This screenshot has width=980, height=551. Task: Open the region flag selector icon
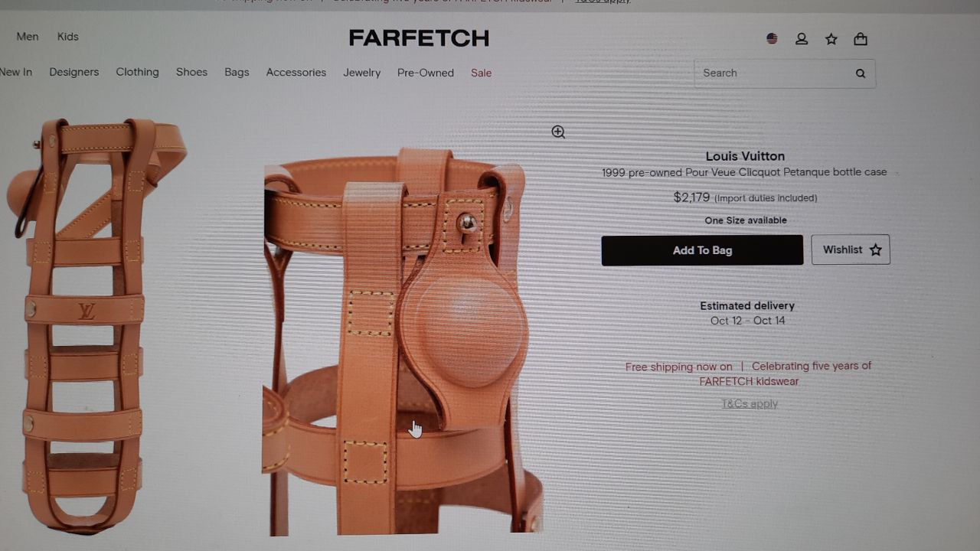tap(772, 39)
